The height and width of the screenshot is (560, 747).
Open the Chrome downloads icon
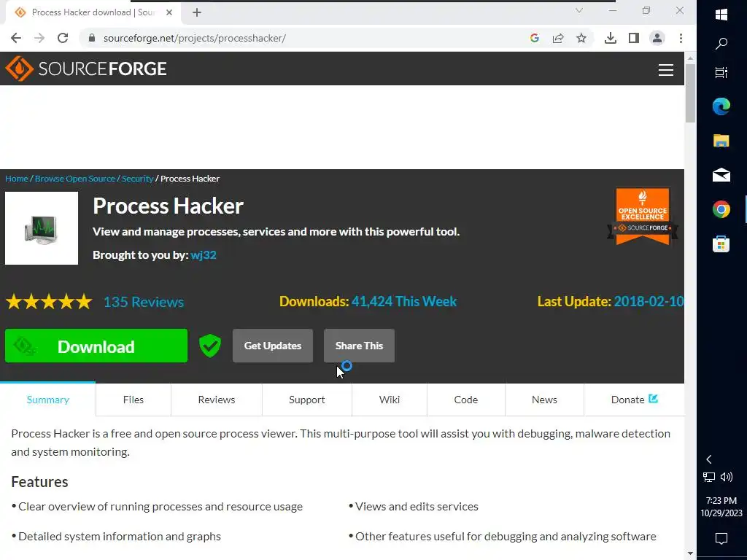coord(611,38)
